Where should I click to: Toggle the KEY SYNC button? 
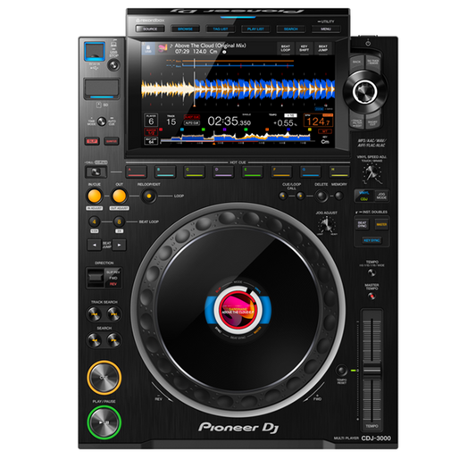372,240
